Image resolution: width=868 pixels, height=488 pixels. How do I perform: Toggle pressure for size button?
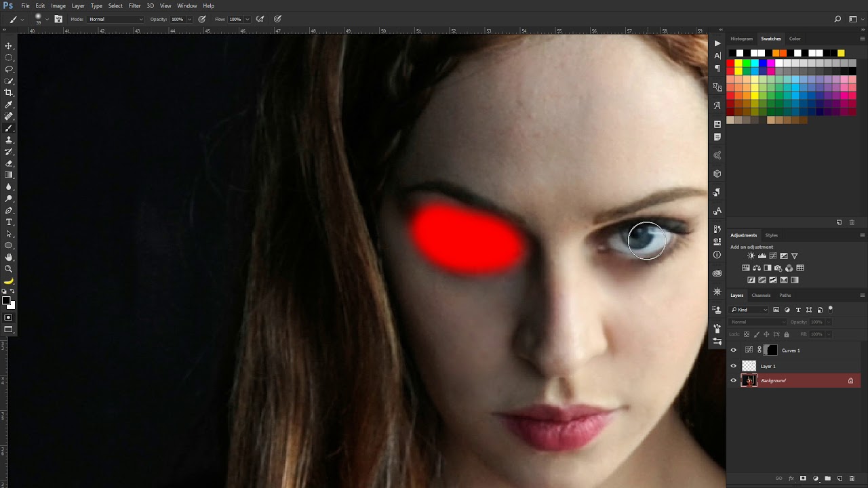(277, 19)
